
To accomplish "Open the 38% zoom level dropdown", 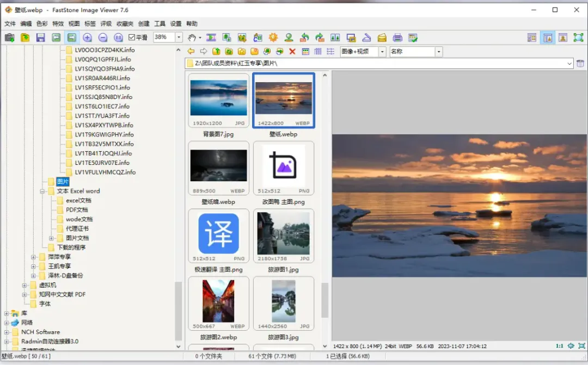I will tap(179, 38).
